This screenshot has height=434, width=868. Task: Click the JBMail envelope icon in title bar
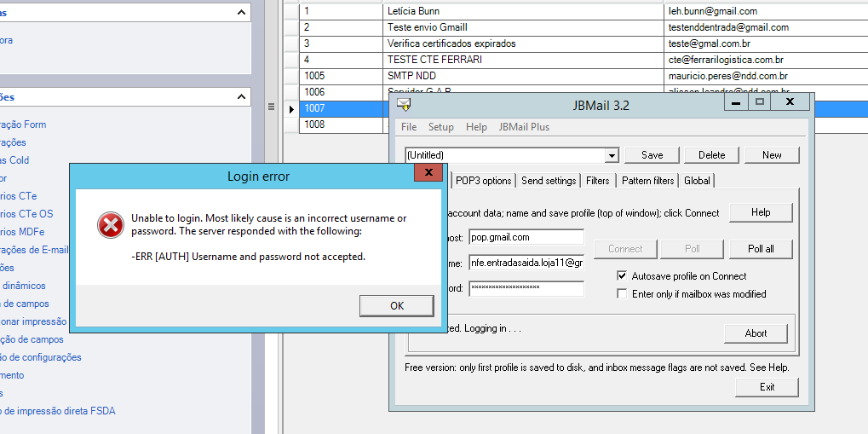(x=404, y=105)
